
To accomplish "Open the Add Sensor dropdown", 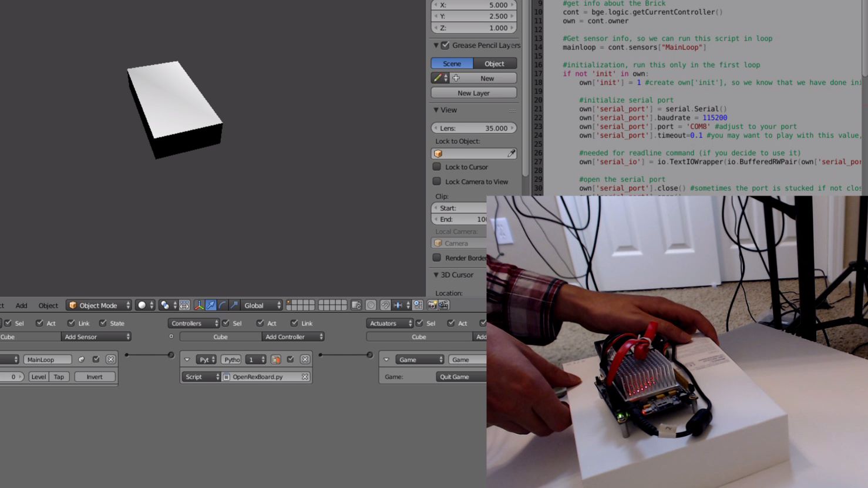I will coord(96,337).
